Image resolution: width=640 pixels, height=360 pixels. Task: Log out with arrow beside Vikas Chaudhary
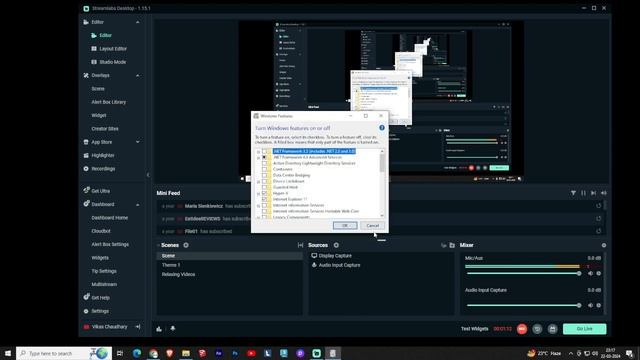click(138, 327)
